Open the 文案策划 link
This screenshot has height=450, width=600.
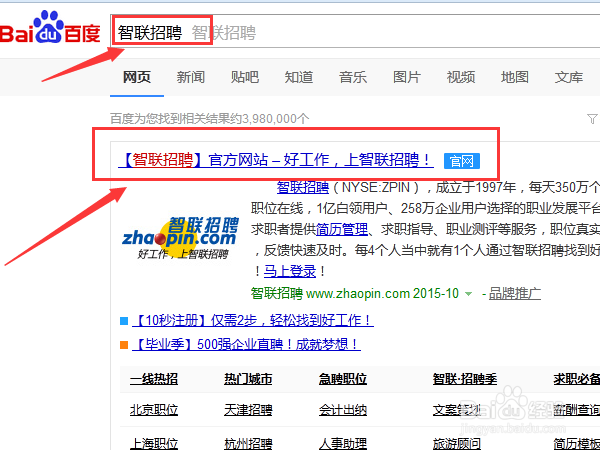point(457,410)
